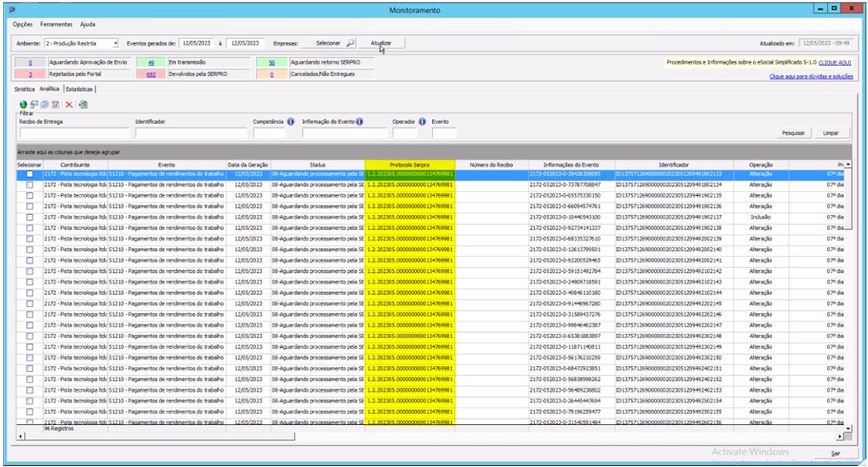Click the Evento filter field
Image resolution: width=868 pixels, height=467 pixels.
444,133
